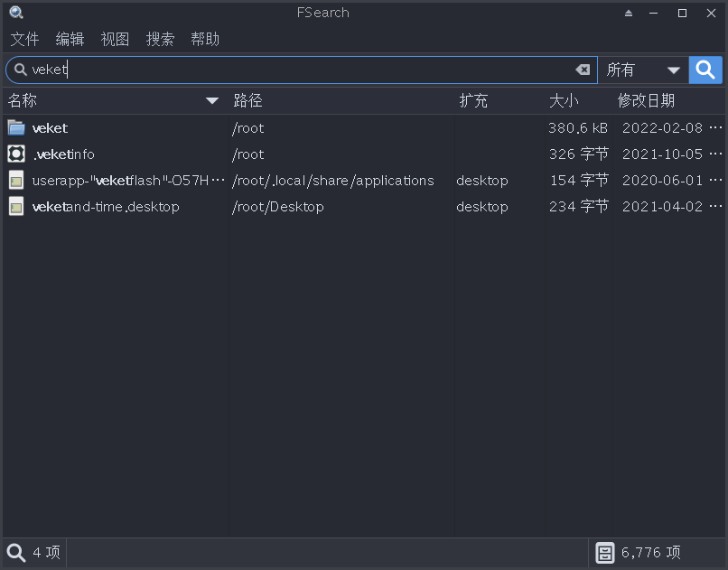Open the 帮助 menu
The height and width of the screenshot is (570, 728).
click(x=205, y=39)
